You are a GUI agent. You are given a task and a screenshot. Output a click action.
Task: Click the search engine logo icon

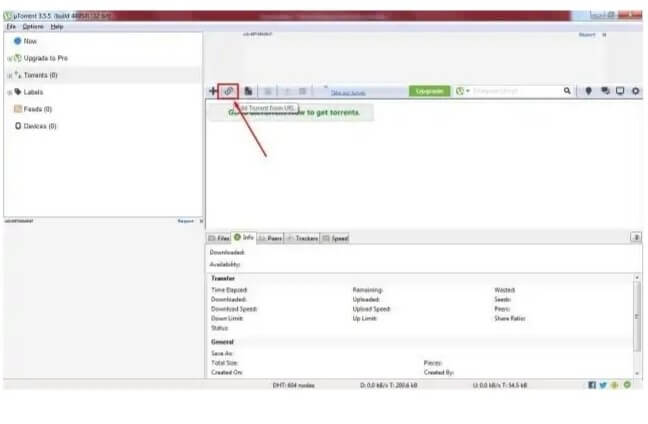460,91
